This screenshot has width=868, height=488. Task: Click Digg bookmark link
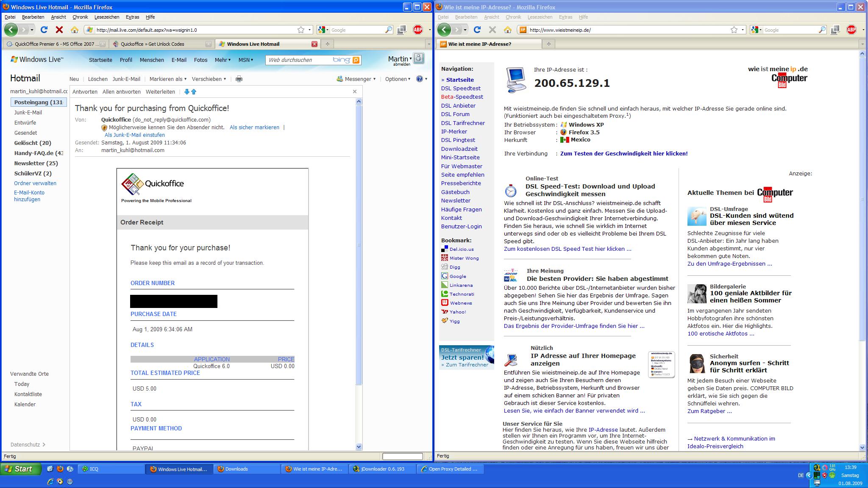tap(455, 267)
